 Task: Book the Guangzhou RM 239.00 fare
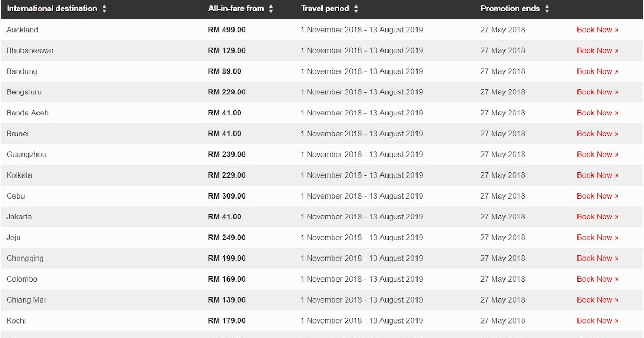(x=597, y=155)
